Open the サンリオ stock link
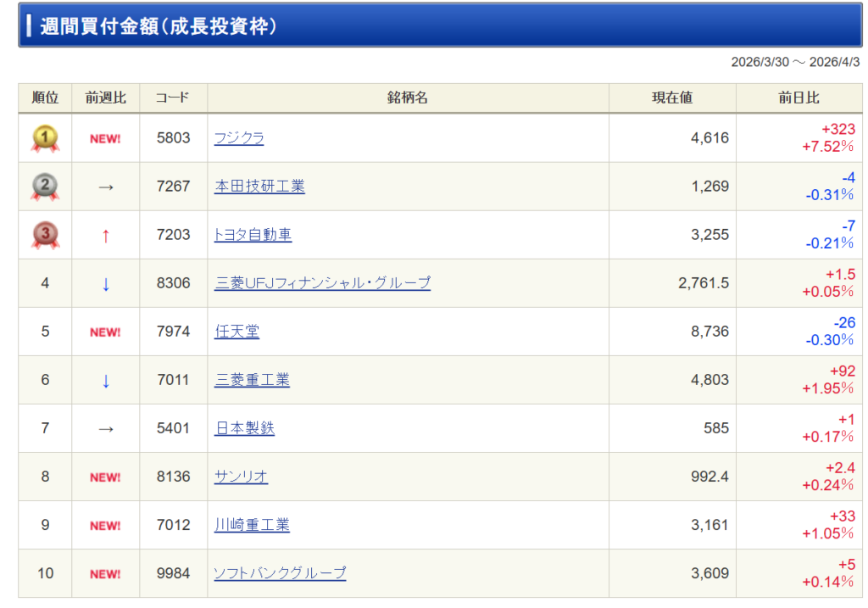Screen dimensions: 868x608 pos(241,477)
